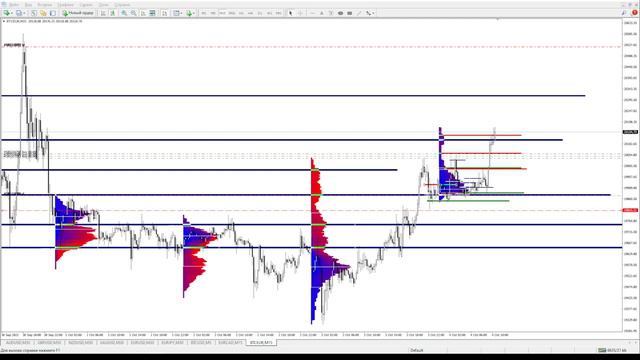Screen dimensions: 640x360
Task: Toggle the M30 timeframe button
Action: click(232, 13)
